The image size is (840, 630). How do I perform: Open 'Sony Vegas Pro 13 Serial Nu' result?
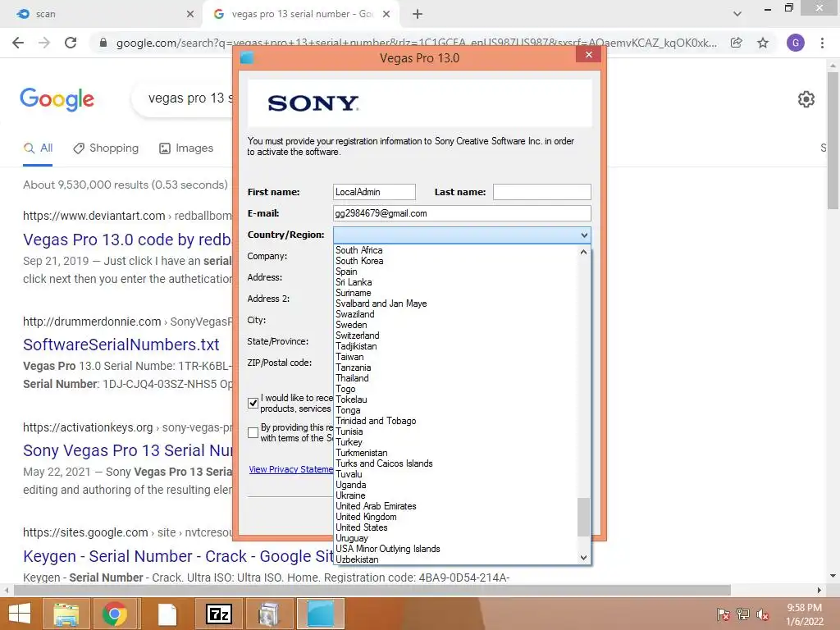tap(127, 450)
